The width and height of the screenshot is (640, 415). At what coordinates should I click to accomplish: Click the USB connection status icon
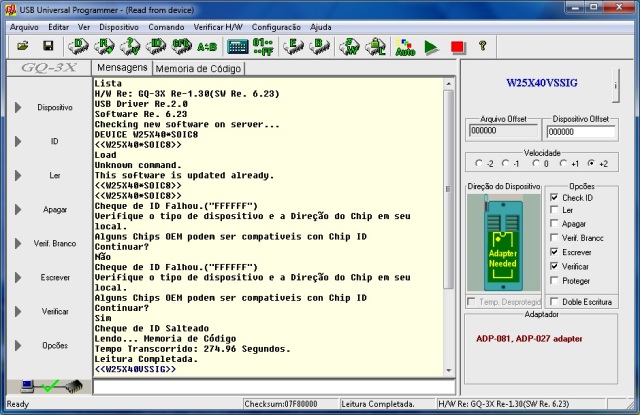point(51,386)
